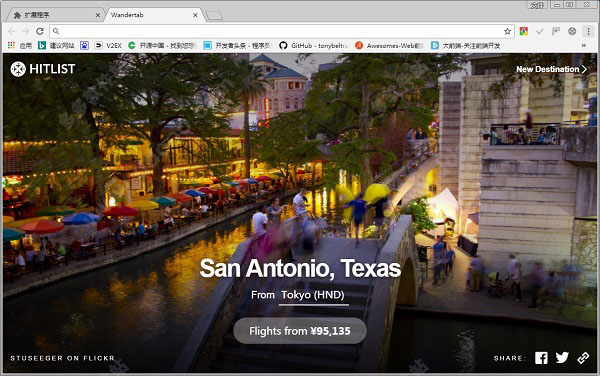Click the Hitlist compass logo icon

click(x=18, y=69)
